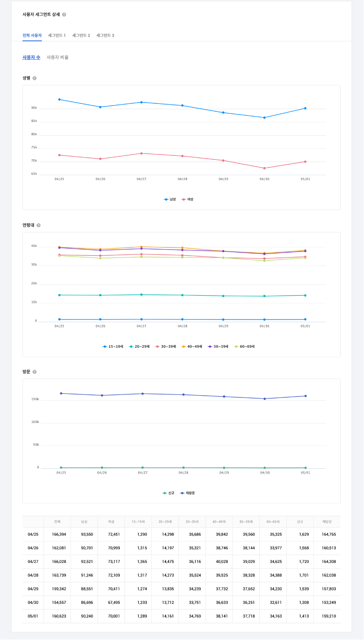The image size is (364, 640).
Task: Hide the 15~19세 age series
Action: pos(113,347)
